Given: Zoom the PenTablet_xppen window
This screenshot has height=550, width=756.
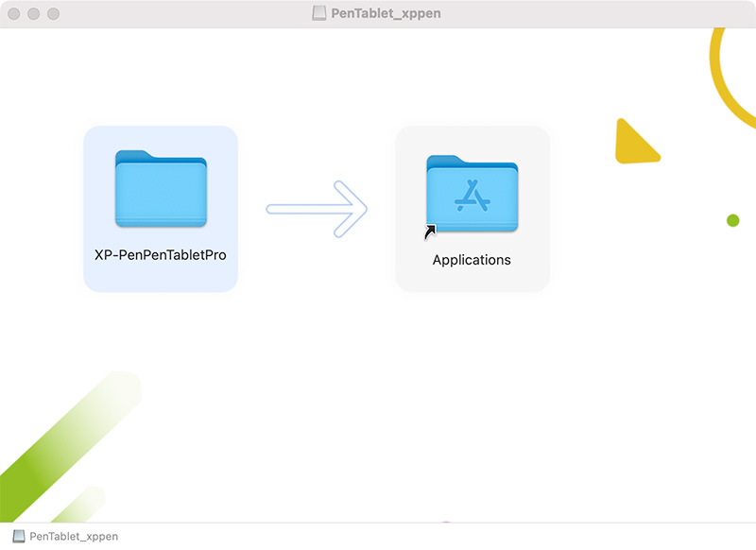Looking at the screenshot, I should (x=54, y=14).
